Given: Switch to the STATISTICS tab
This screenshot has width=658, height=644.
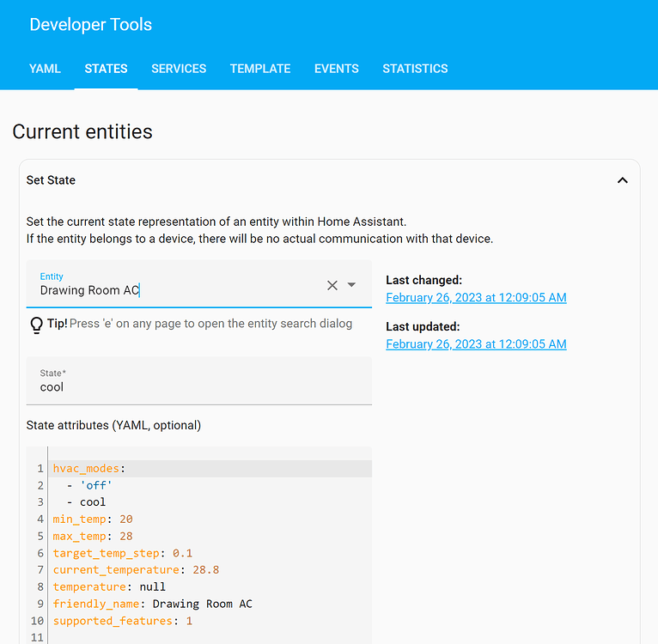Looking at the screenshot, I should coord(415,69).
